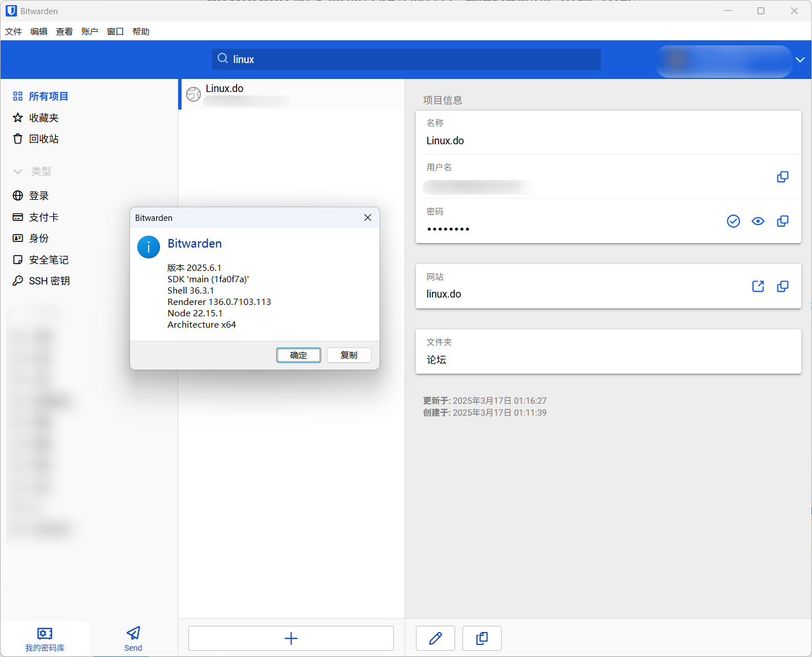
Task: Open the 帮助 menu
Action: point(141,31)
